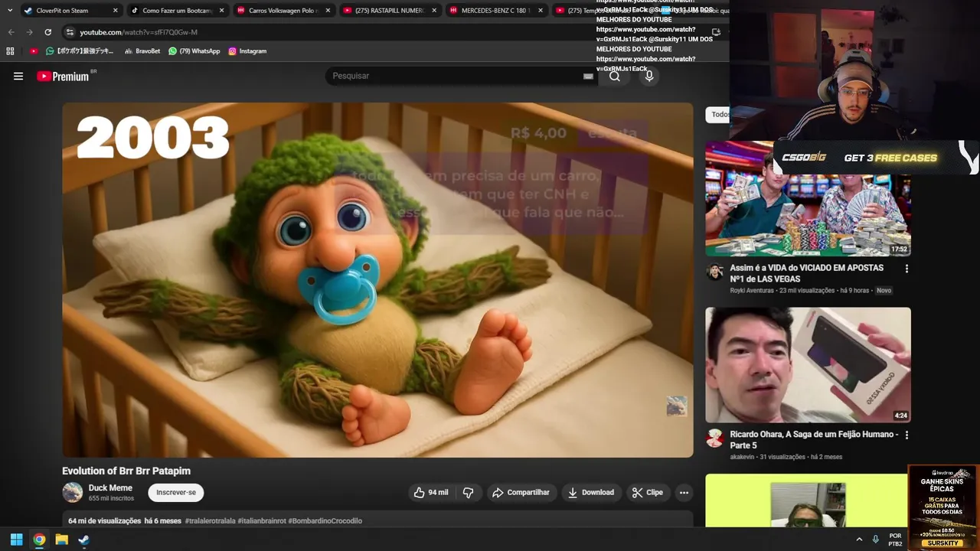Focus the Pesquisar search field
980x551 pixels.
coord(453,76)
